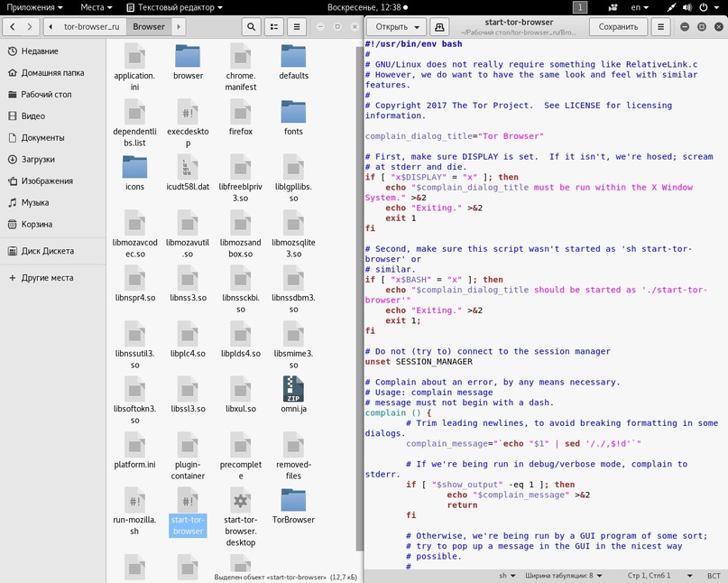Image resolution: width=728 pixels, height=583 pixels.
Task: Select the platform.ini file
Action: [x=134, y=450]
